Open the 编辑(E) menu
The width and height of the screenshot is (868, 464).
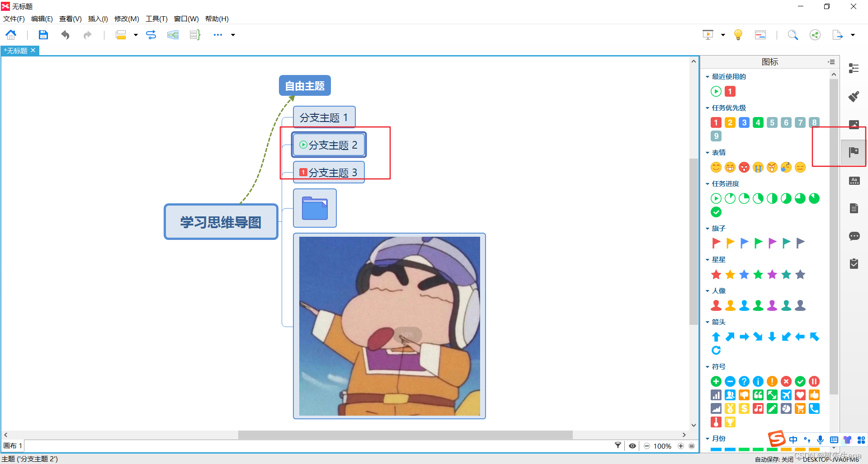[x=42, y=19]
